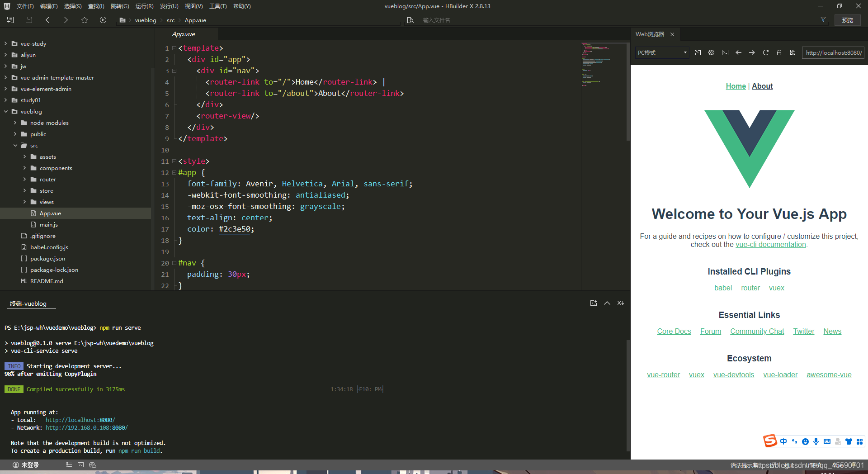Screen dimensions: 868x474
Task: Go back with the toolbar left chevron
Action: click(47, 20)
